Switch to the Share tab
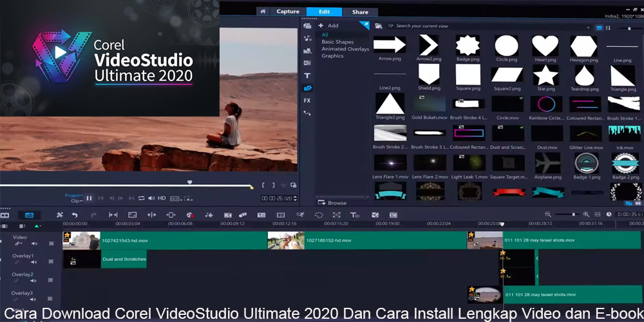 click(x=360, y=12)
